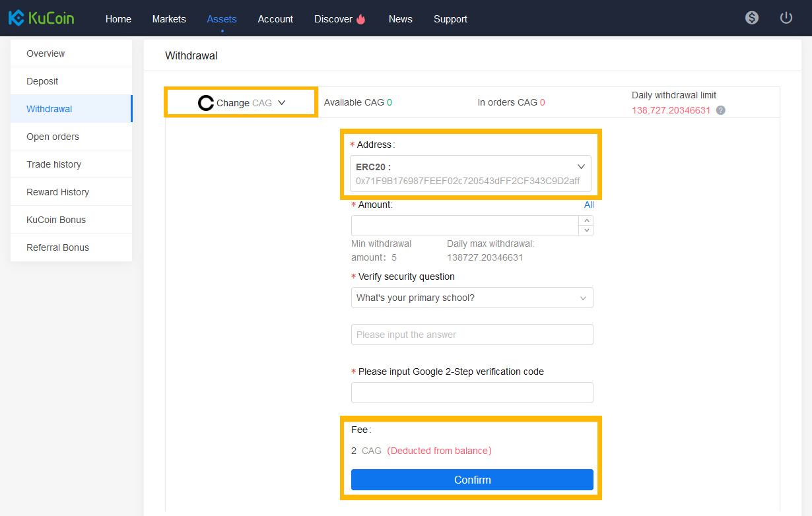812x516 pixels.
Task: Click the blue Confirm button
Action: click(472, 480)
